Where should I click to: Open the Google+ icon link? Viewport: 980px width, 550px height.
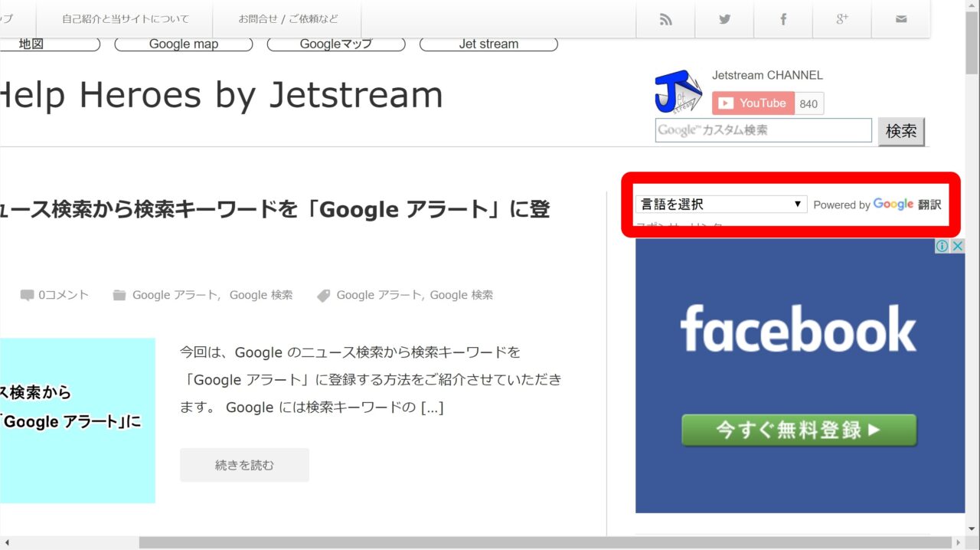tap(842, 19)
